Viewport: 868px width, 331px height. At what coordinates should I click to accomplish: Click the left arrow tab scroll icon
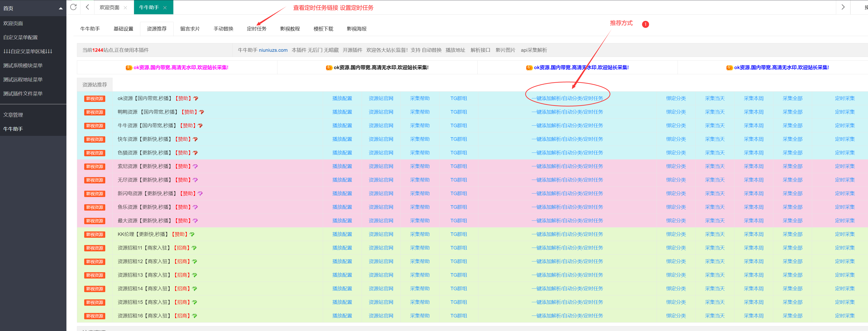(x=87, y=7)
